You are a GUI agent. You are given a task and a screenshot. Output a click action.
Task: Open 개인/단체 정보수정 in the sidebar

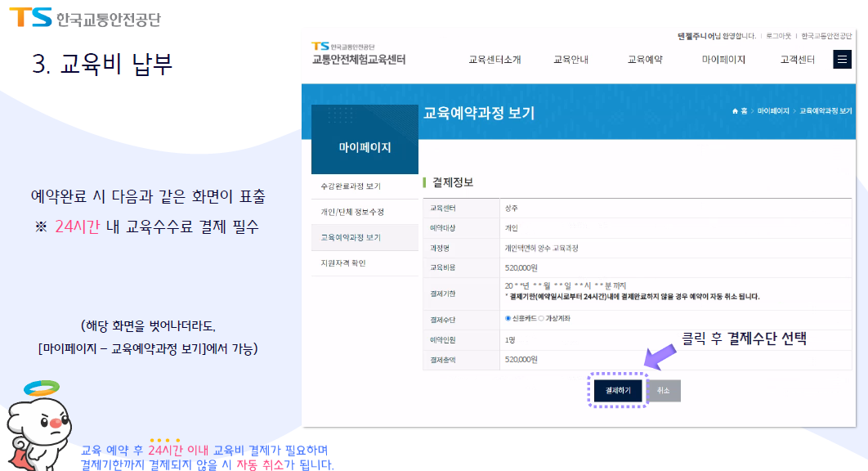click(365, 212)
